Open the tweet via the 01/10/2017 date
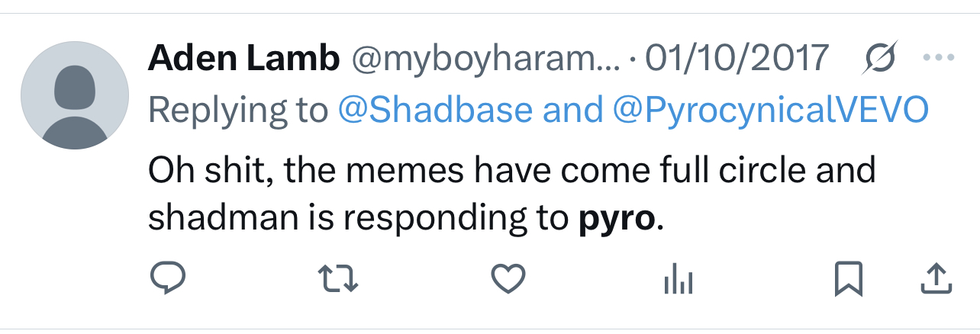Image resolution: width=980 pixels, height=334 pixels. coord(737,58)
